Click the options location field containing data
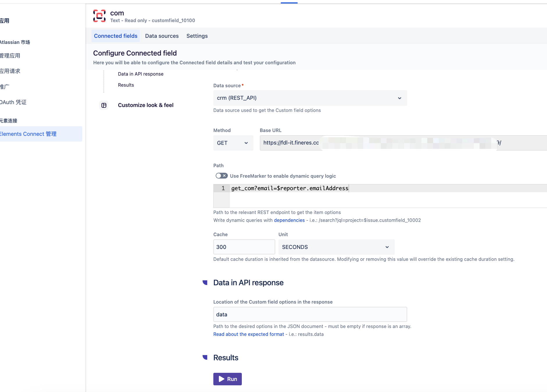 310,314
